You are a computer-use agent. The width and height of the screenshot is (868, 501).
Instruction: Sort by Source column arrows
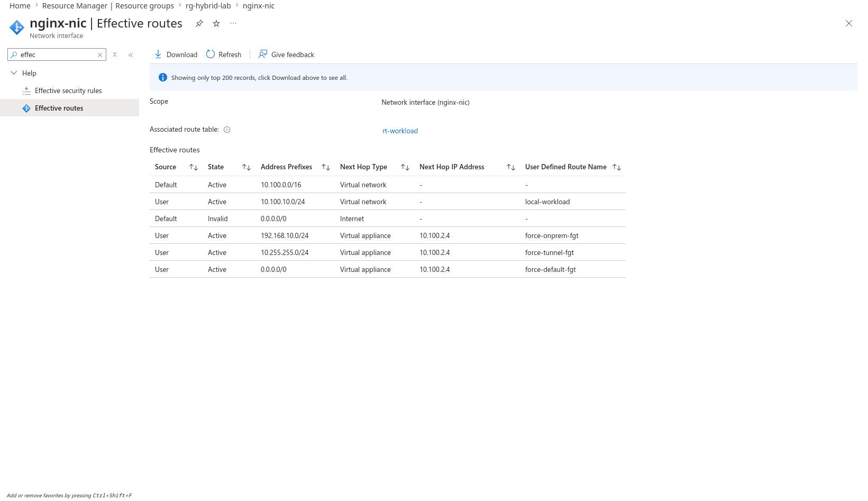pyautogui.click(x=194, y=167)
